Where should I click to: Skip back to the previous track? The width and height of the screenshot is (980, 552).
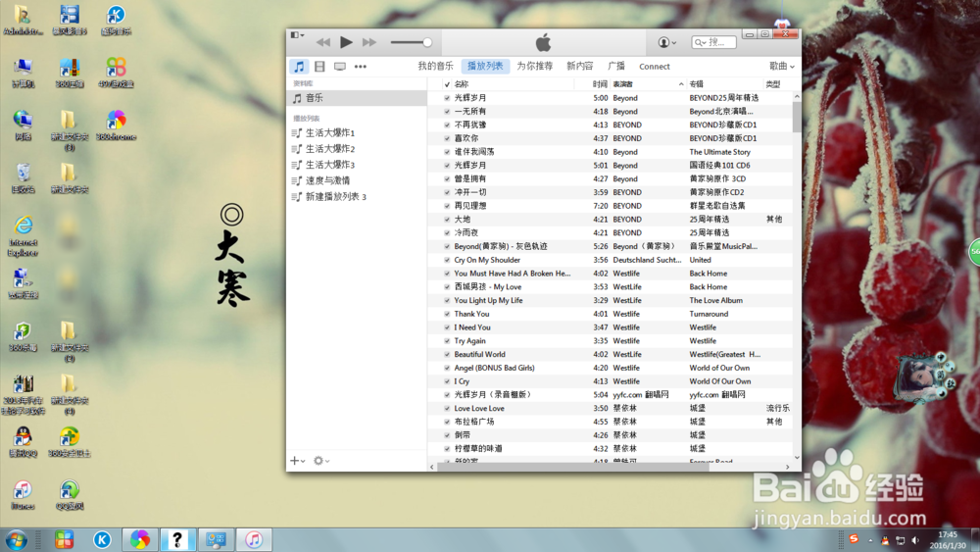pyautogui.click(x=323, y=42)
